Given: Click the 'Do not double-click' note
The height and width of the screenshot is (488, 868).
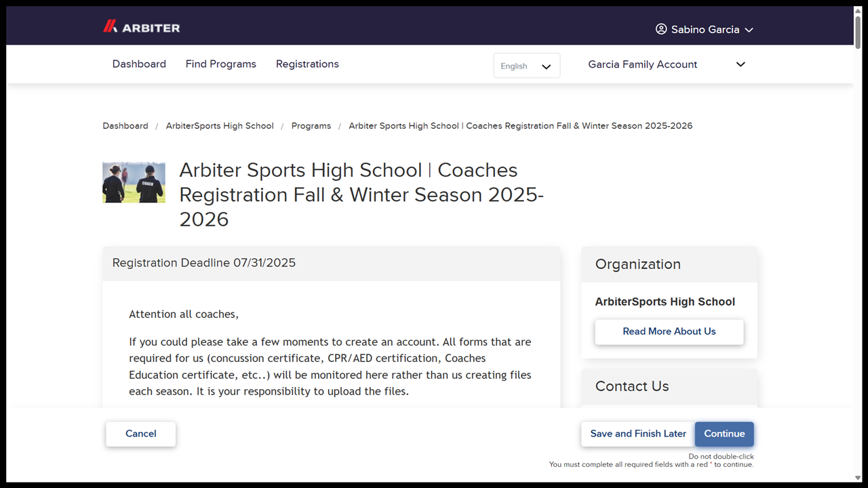Looking at the screenshot, I should tap(722, 457).
